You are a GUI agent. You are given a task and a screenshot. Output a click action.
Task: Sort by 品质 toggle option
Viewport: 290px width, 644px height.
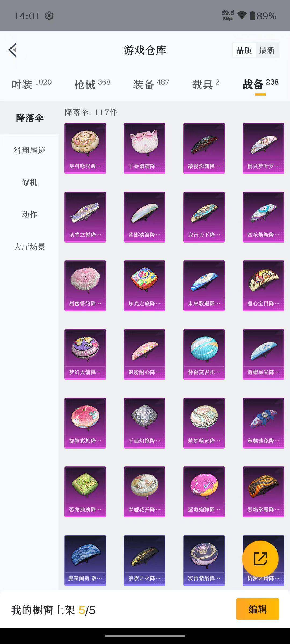244,50
